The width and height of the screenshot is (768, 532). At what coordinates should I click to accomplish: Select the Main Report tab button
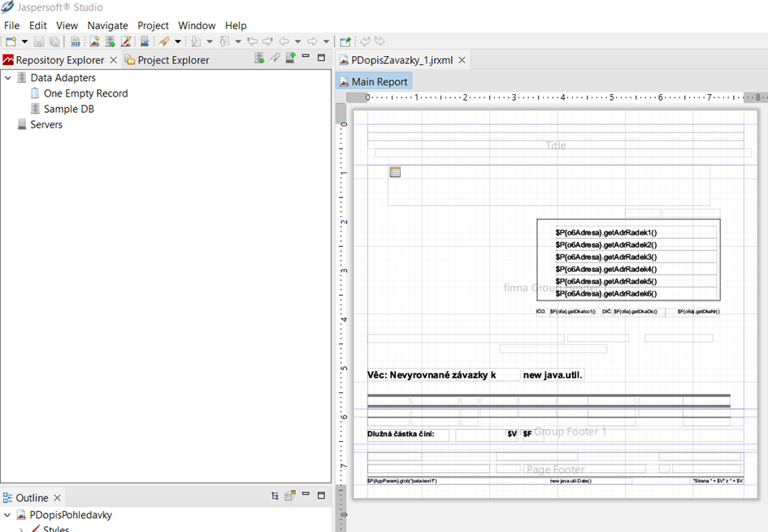[x=374, y=81]
